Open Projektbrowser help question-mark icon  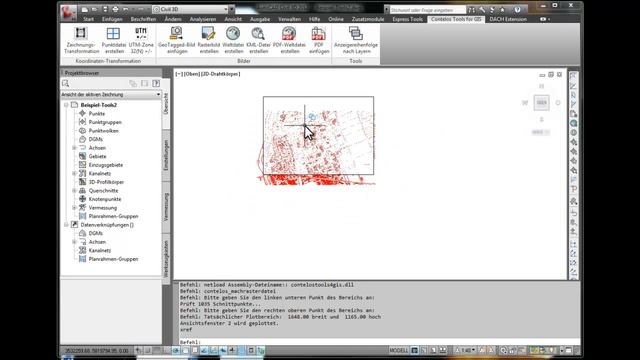156,83
